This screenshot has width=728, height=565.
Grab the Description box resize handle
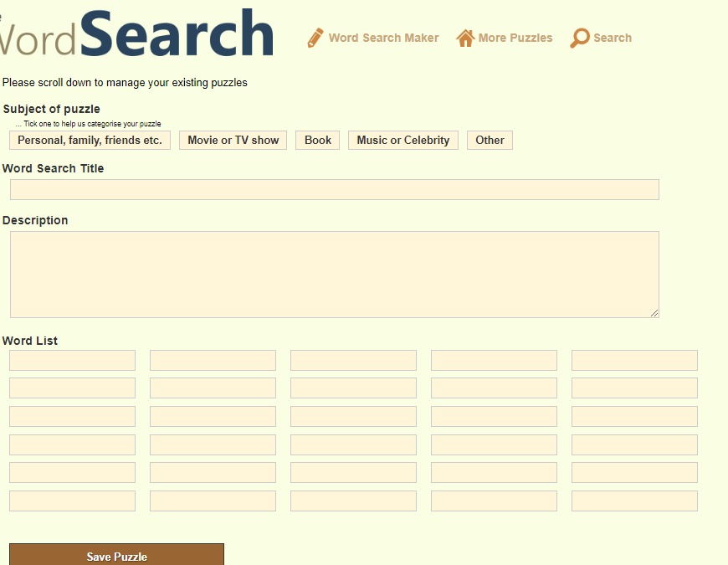[x=654, y=313]
